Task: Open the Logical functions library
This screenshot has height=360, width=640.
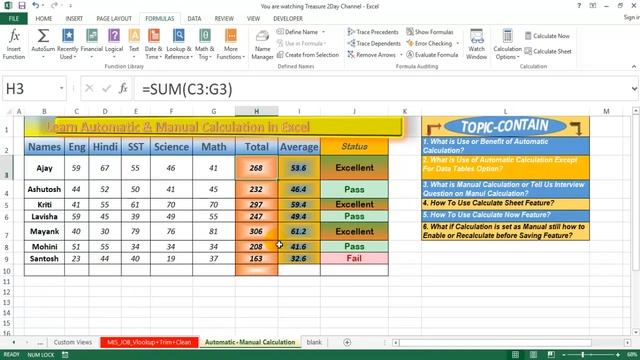Action: click(x=114, y=44)
